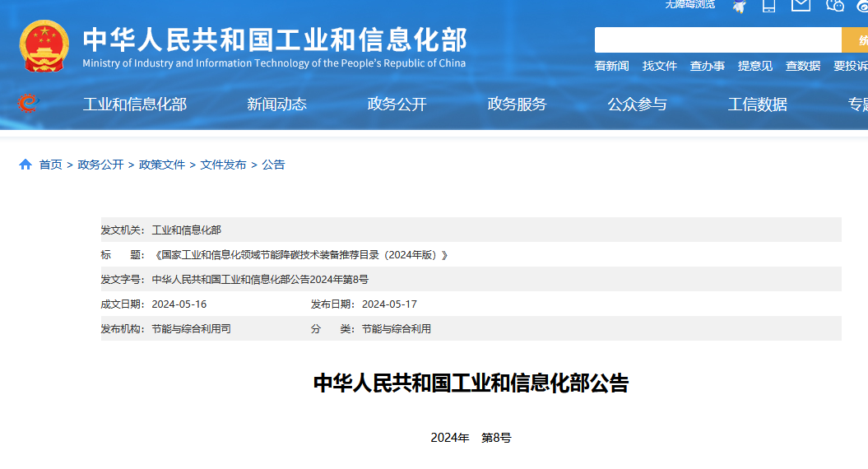
Task: Click the 发文机关 field label
Action: click(x=123, y=230)
